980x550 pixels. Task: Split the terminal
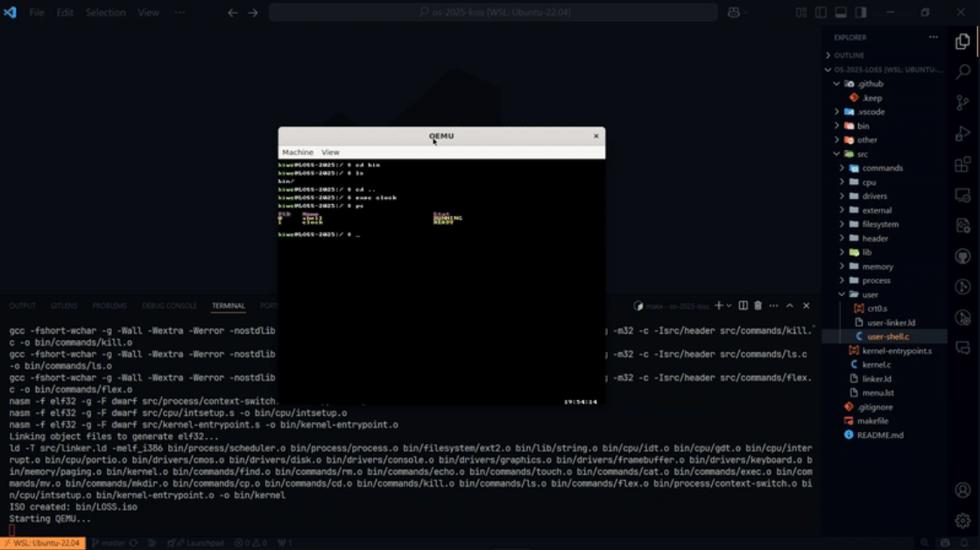(744, 306)
